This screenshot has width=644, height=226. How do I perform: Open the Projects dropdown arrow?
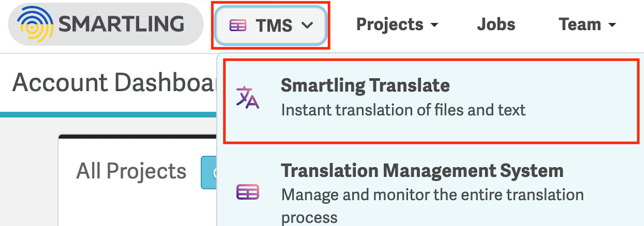coord(434,25)
